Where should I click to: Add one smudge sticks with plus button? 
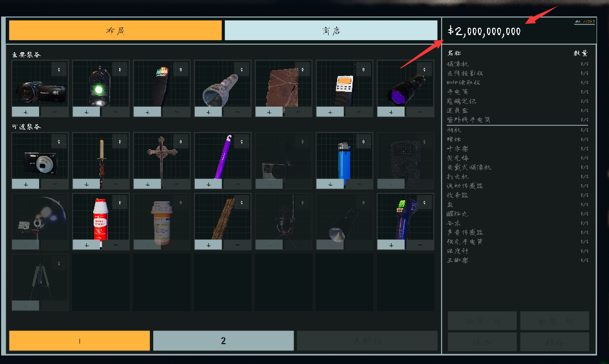coord(208,244)
